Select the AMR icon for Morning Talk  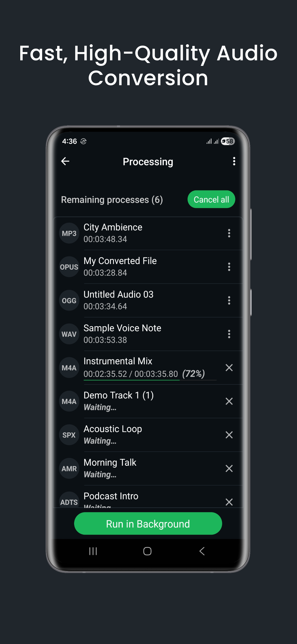tap(69, 468)
